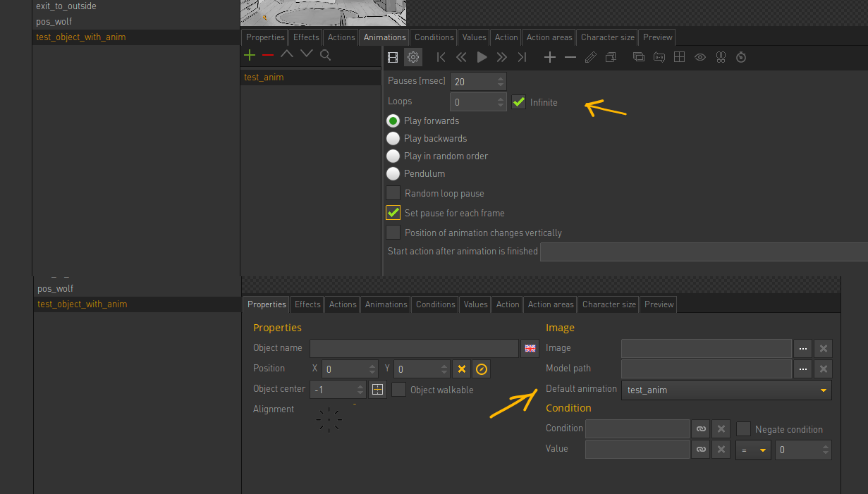This screenshot has width=868, height=494.
Task: Click the Object name input field
Action: pos(414,348)
